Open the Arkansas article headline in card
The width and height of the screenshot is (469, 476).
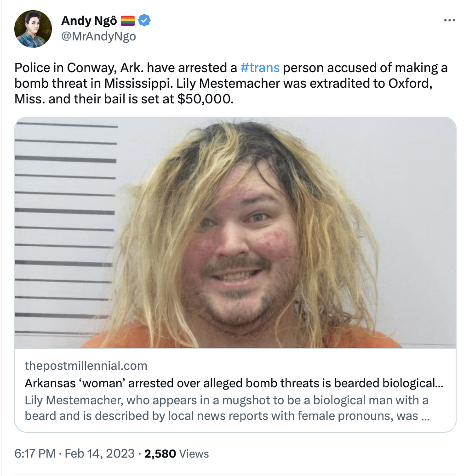pos(234,383)
